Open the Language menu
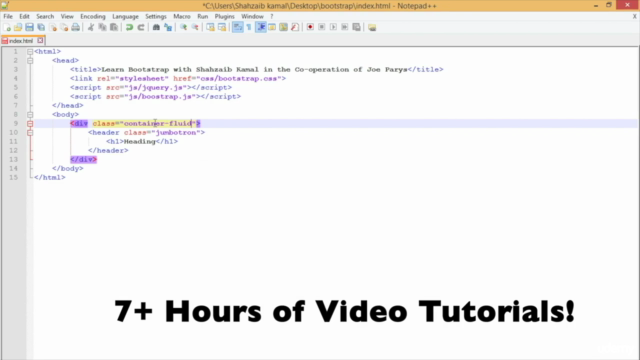Viewport: 640px width, 360px height. click(125, 16)
